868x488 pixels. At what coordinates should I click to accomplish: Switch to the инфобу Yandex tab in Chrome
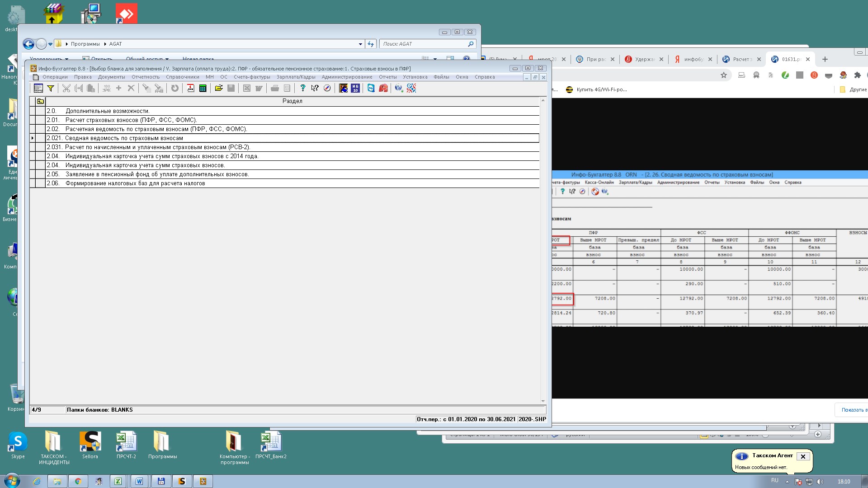(x=693, y=59)
